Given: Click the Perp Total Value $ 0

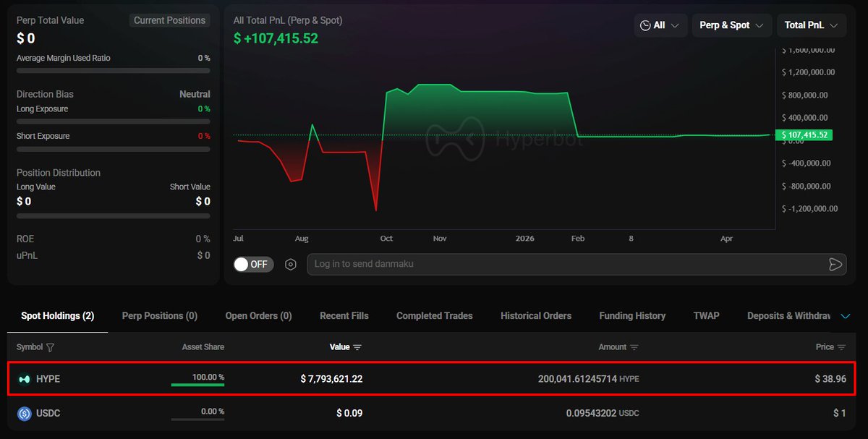Looking at the screenshot, I should (26, 39).
